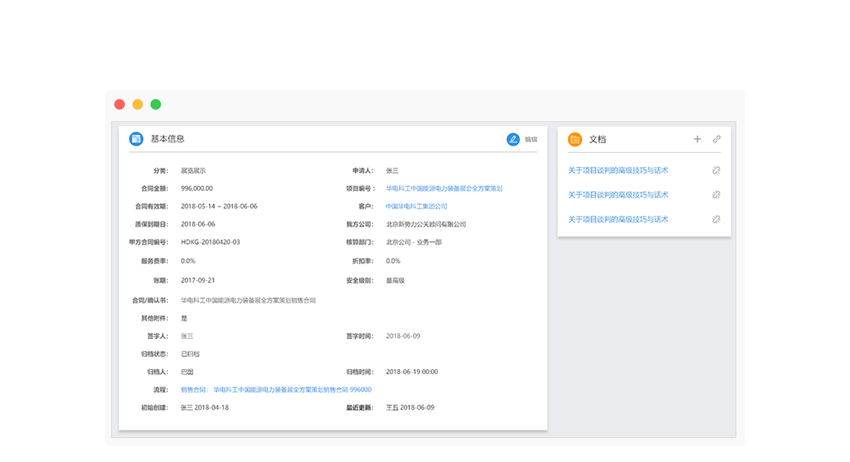Image resolution: width=850 pixels, height=462 pixels.
Task: Click the 编辑 text button
Action: click(531, 140)
